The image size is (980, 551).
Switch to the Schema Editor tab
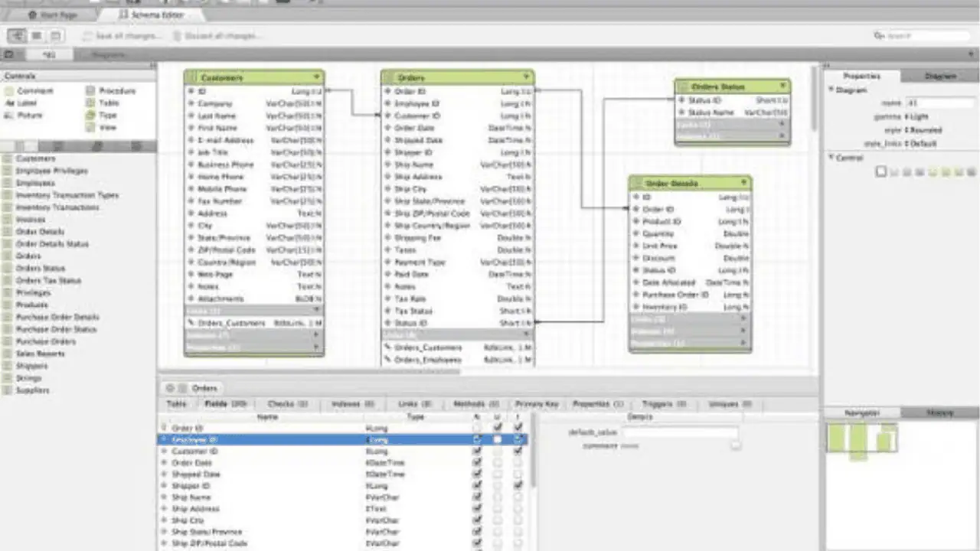(152, 15)
